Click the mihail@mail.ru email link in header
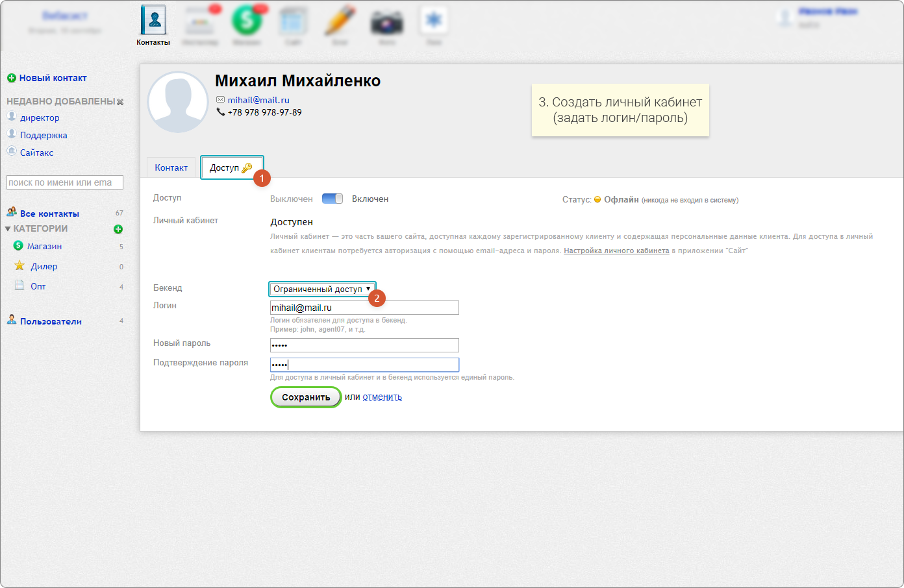The width and height of the screenshot is (904, 588). (258, 100)
